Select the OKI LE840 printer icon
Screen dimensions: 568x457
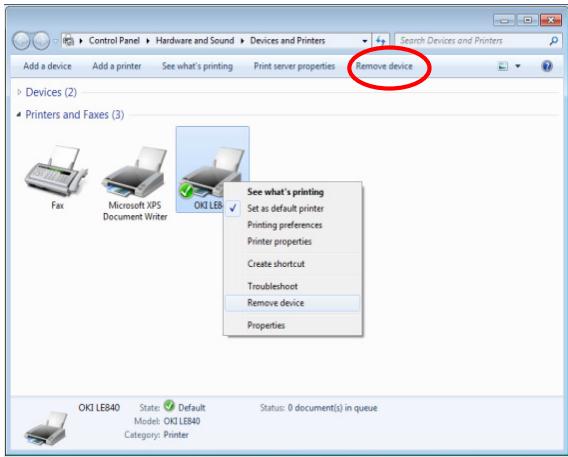212,170
